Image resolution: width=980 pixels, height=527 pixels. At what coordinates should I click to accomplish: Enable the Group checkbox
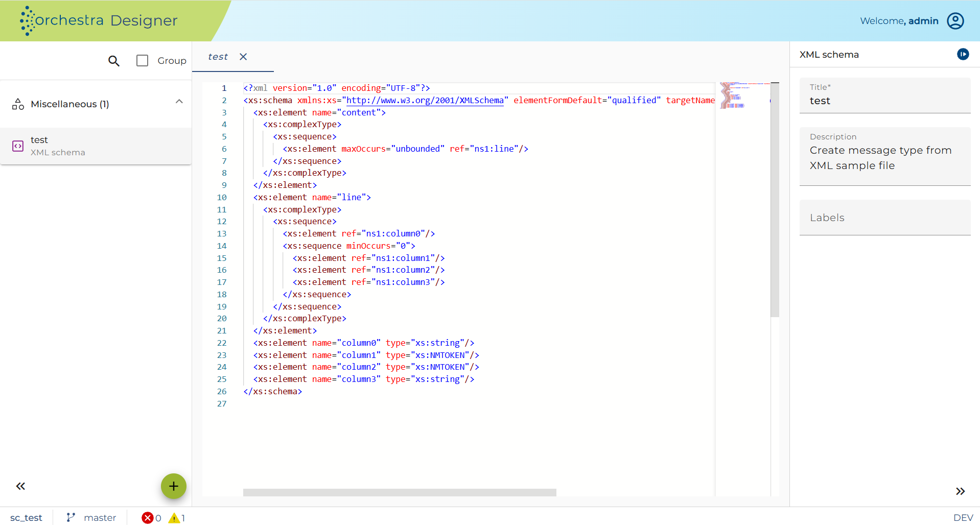click(x=143, y=61)
